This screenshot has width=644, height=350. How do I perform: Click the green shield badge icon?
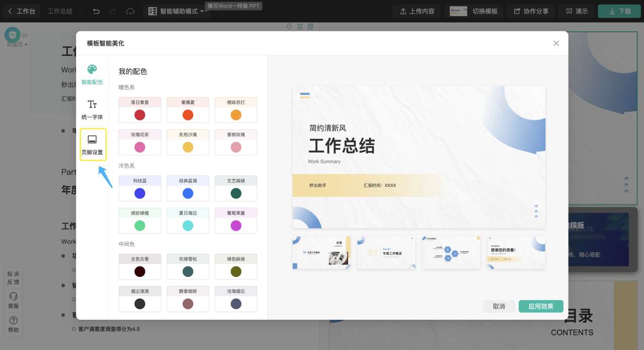pyautogui.click(x=13, y=35)
